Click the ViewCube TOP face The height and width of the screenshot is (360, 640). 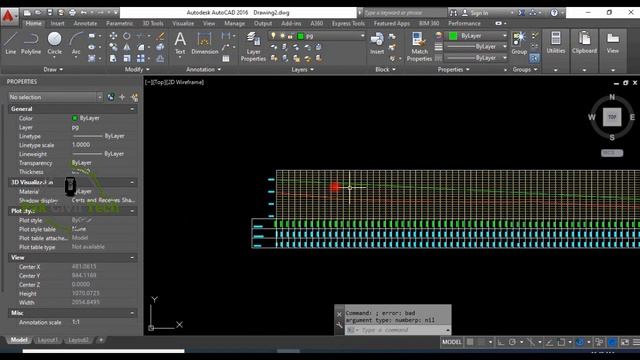[x=612, y=117]
